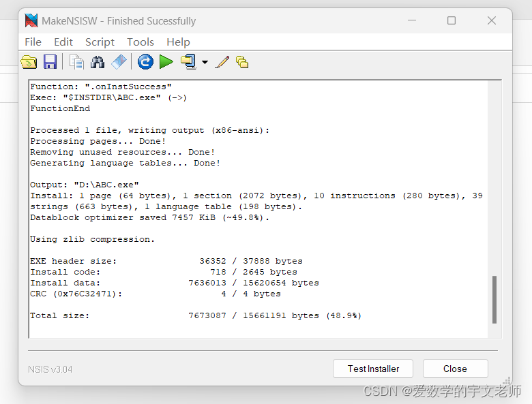Viewport: 532px width, 404px height.
Task: Click the log output vertical scrollbar thumb
Action: pos(494,300)
